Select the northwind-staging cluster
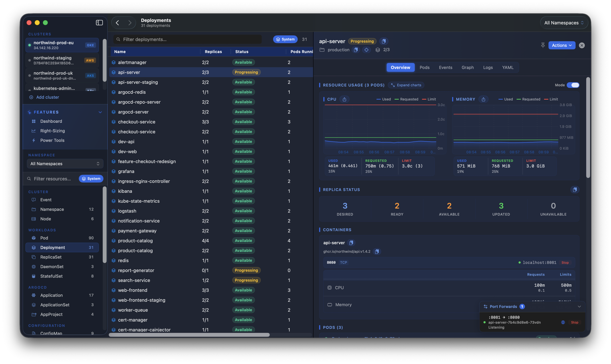The width and height of the screenshot is (611, 364). point(62,60)
